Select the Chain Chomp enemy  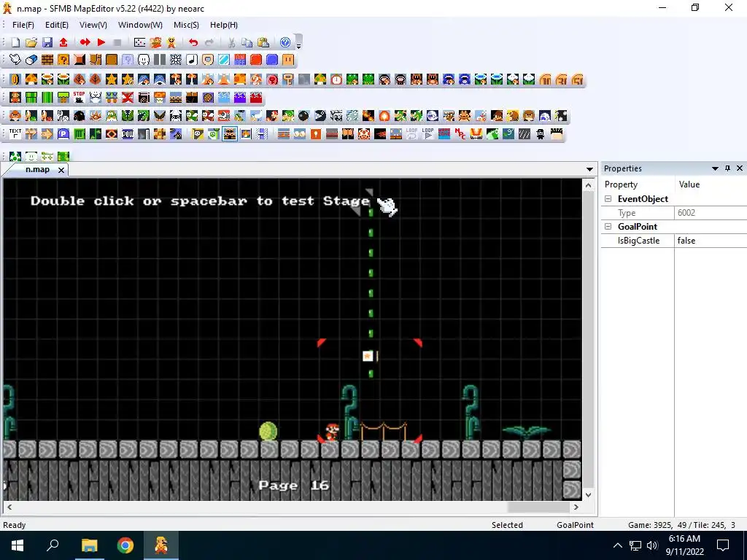coord(320,116)
